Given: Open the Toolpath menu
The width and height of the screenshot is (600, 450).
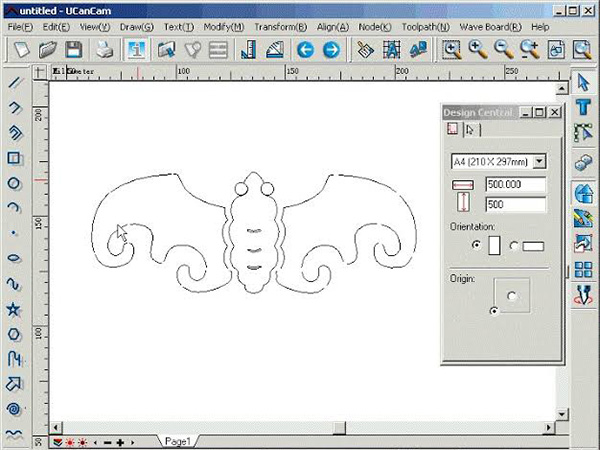Looking at the screenshot, I should point(426,27).
